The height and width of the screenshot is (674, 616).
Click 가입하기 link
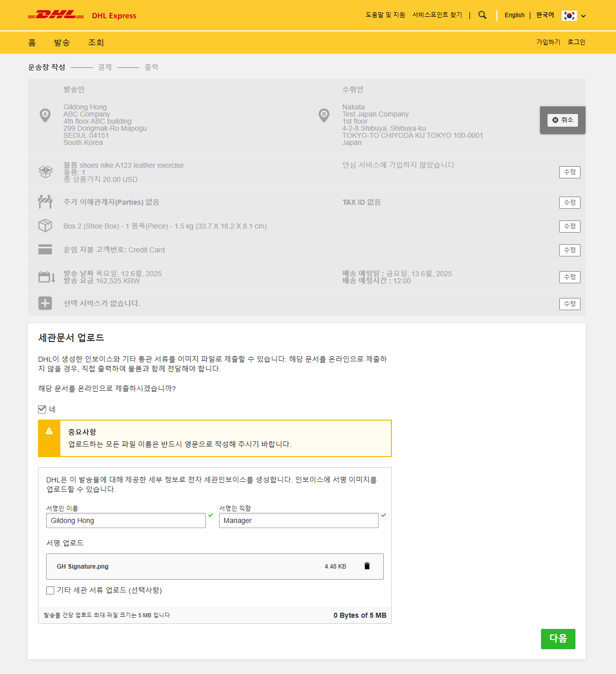(548, 42)
